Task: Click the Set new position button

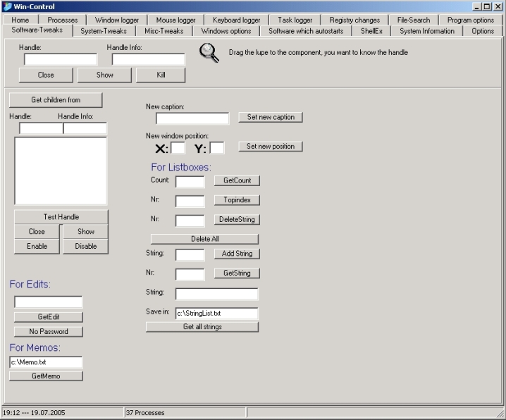Action: (x=271, y=147)
